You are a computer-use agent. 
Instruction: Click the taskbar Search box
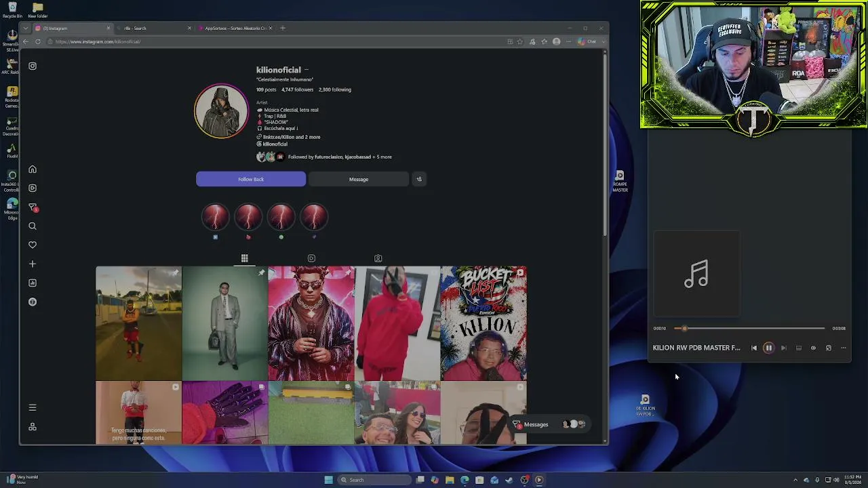click(x=375, y=480)
